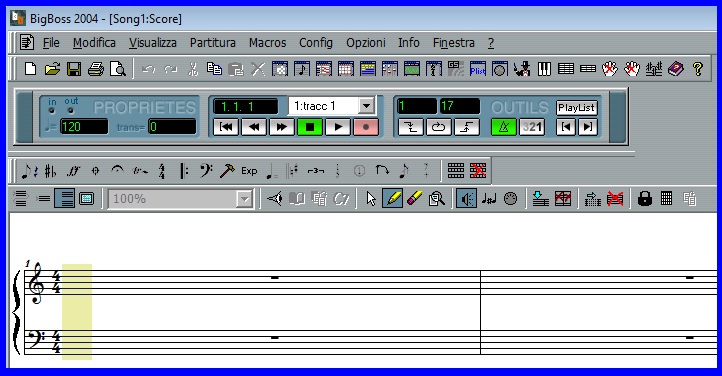
Task: Toggle the 321 count-in button
Action: tap(532, 127)
